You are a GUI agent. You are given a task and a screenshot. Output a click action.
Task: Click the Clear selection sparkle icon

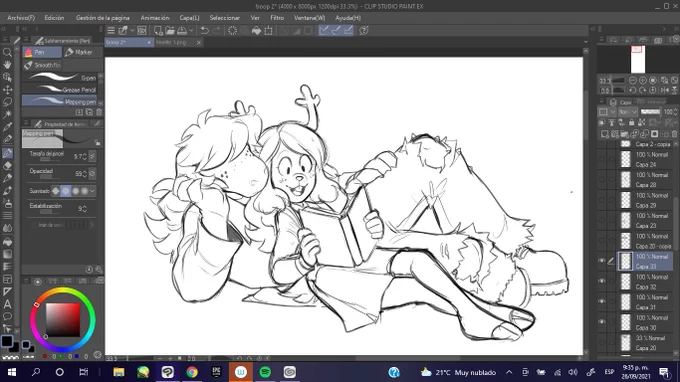232,30
